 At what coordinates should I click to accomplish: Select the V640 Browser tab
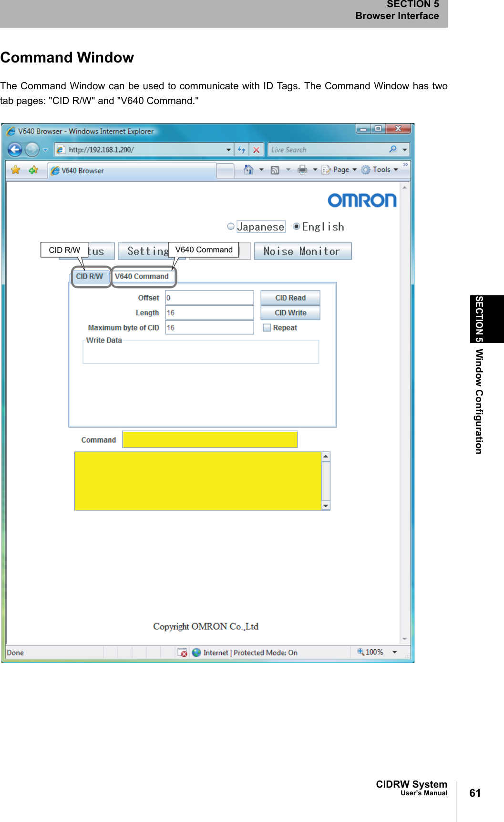click(x=132, y=171)
